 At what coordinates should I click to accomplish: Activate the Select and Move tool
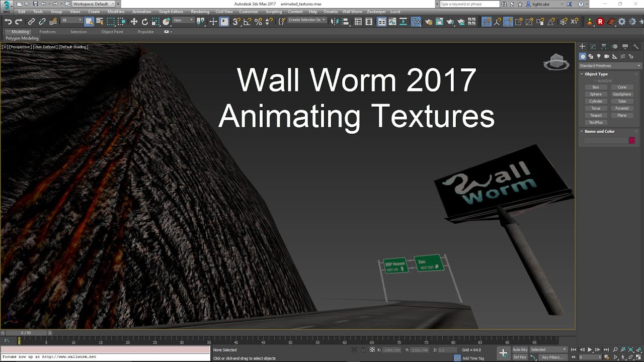[134, 22]
